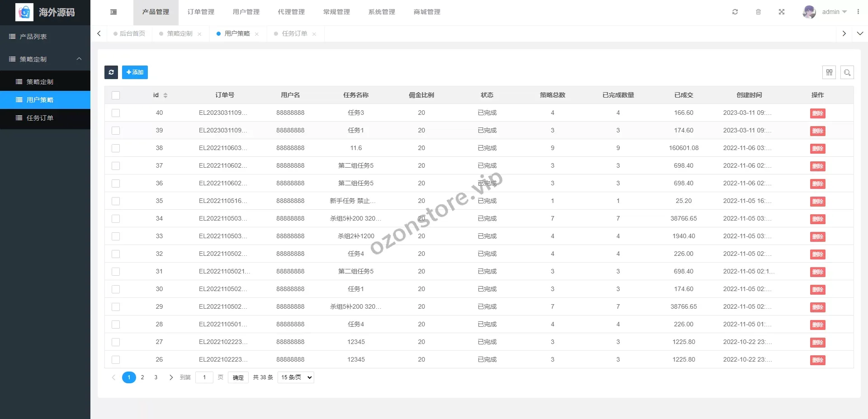Viewport: 868px width, 419px height.
Task: Click the blue 添加 button
Action: coord(135,72)
